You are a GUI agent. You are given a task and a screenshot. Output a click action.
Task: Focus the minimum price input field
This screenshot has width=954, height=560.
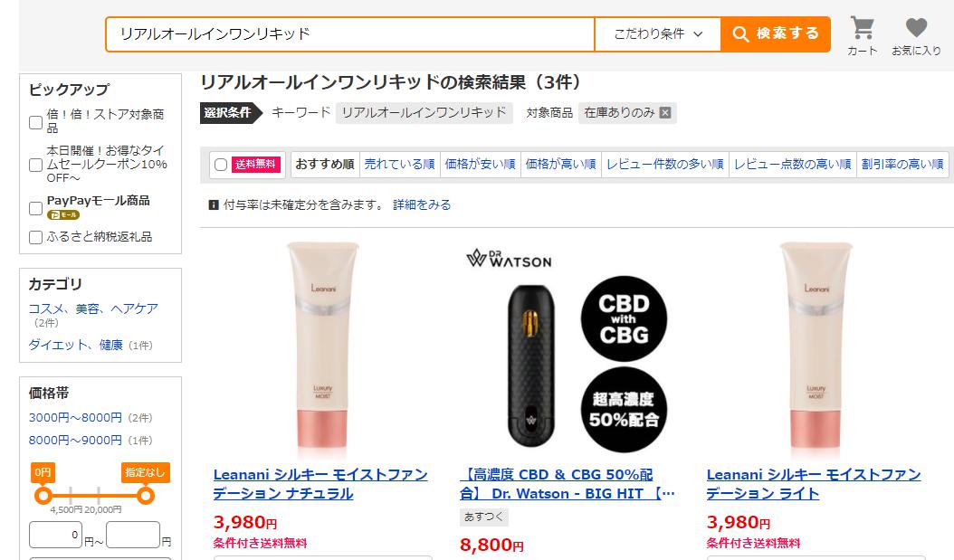(x=55, y=535)
